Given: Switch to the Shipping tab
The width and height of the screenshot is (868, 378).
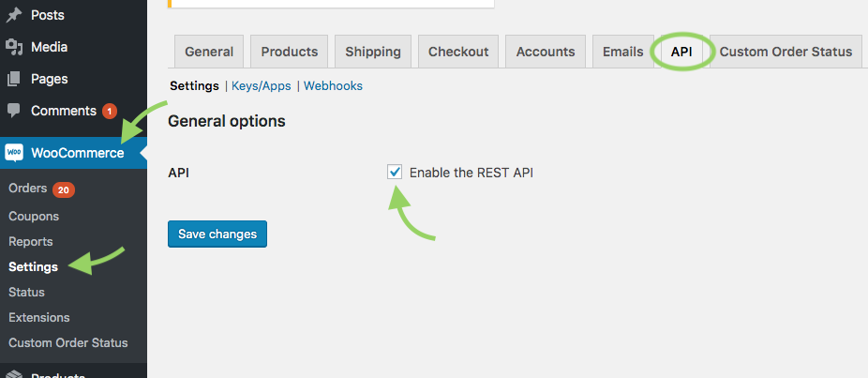Looking at the screenshot, I should click(x=373, y=52).
